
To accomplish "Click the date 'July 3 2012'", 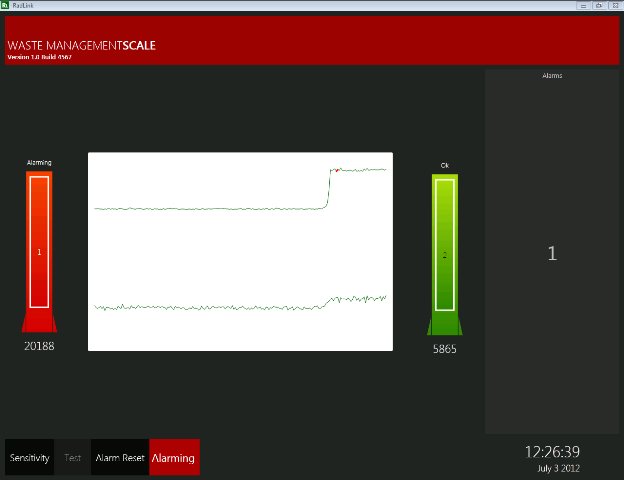I will pos(558,468).
